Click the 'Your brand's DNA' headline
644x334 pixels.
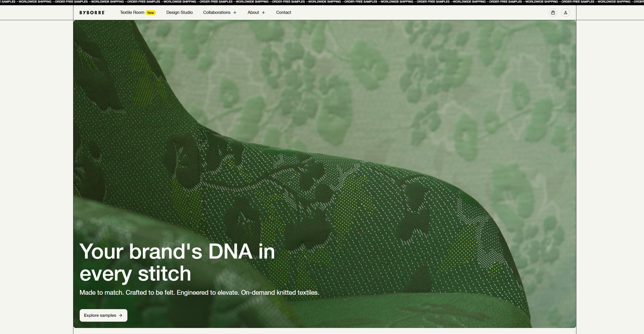tap(177, 262)
